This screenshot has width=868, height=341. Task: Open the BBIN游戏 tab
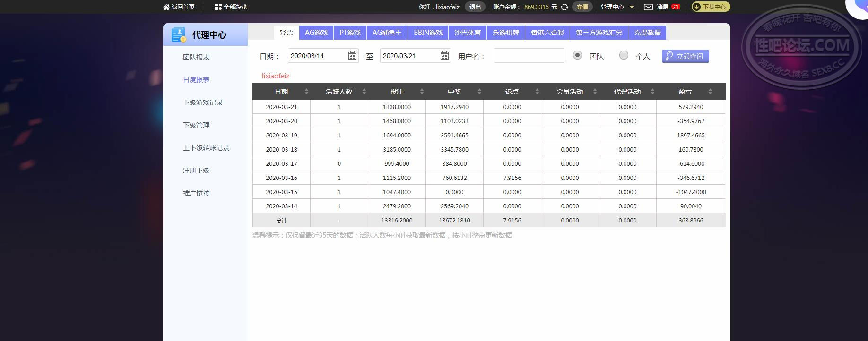(x=428, y=33)
